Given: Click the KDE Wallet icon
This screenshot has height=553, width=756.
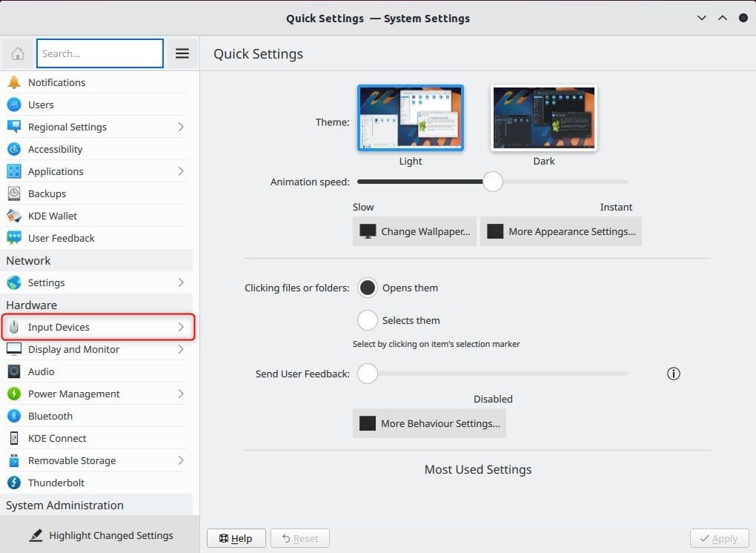Looking at the screenshot, I should tap(14, 216).
